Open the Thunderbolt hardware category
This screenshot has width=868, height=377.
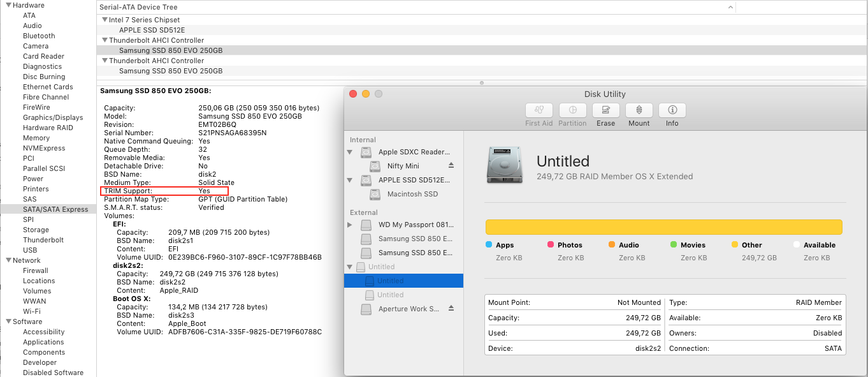[x=43, y=240]
